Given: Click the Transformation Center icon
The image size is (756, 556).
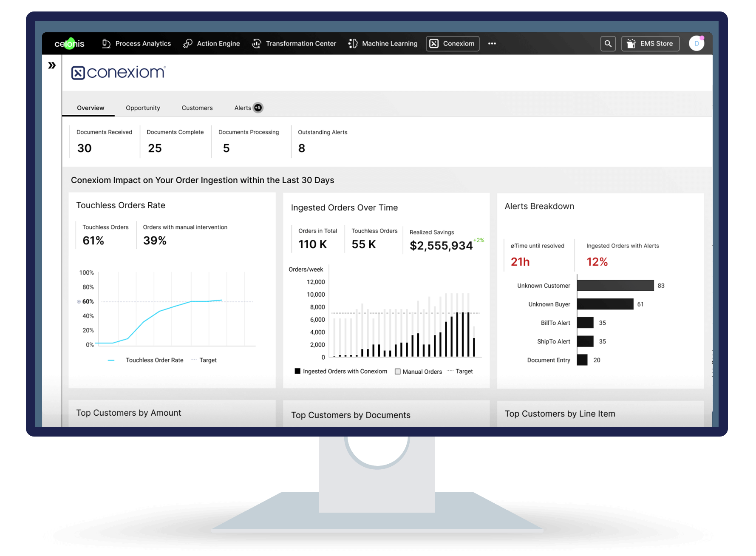Looking at the screenshot, I should pos(256,43).
